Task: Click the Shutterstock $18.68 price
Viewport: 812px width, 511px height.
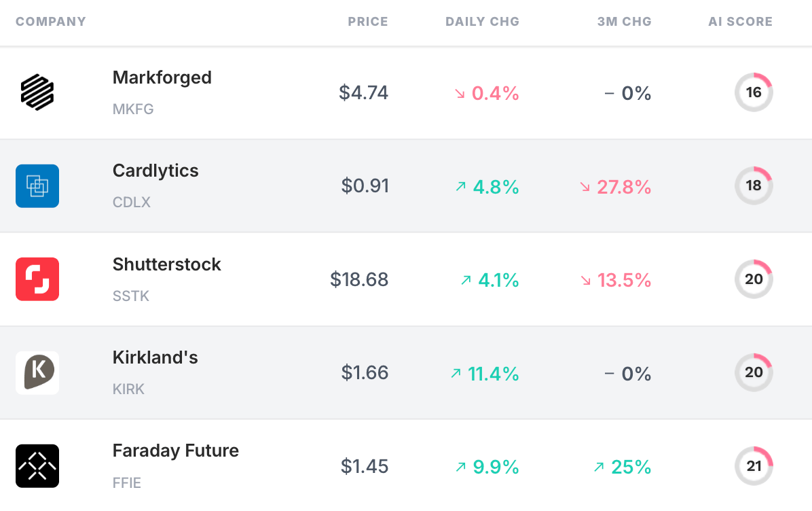Action: pos(359,279)
